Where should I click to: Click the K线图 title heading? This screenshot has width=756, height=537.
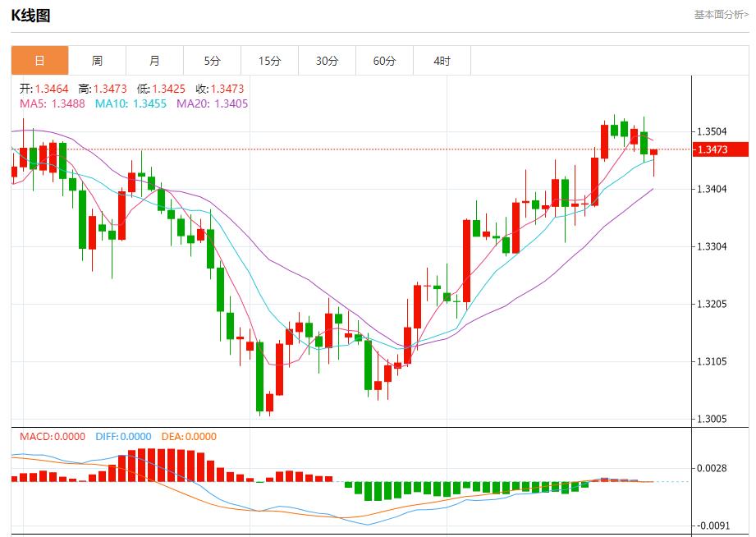coord(30,16)
